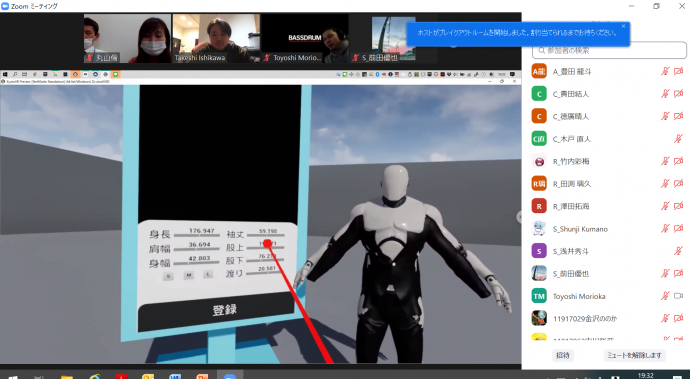Click the 招待 invite button
Image resolution: width=690 pixels, height=379 pixels.
coord(563,355)
